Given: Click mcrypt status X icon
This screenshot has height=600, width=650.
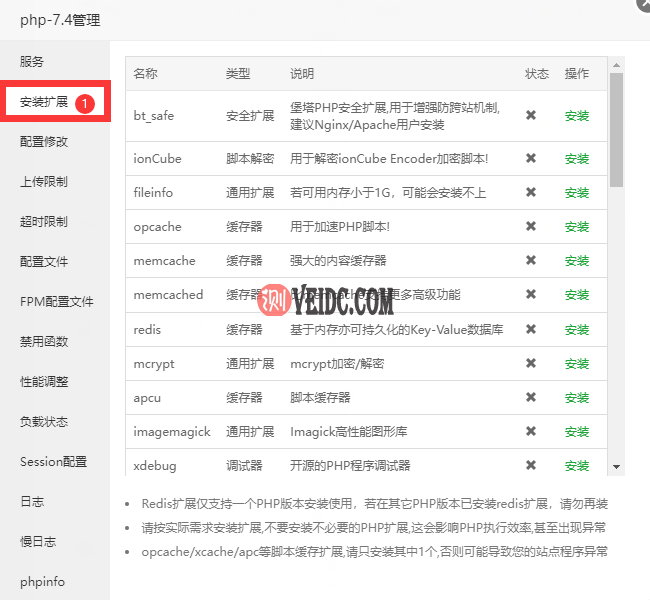Looking at the screenshot, I should pyautogui.click(x=531, y=363).
